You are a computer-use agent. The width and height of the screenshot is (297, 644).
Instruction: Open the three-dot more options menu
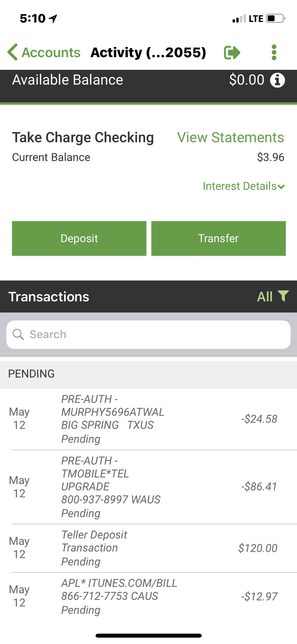(x=274, y=52)
